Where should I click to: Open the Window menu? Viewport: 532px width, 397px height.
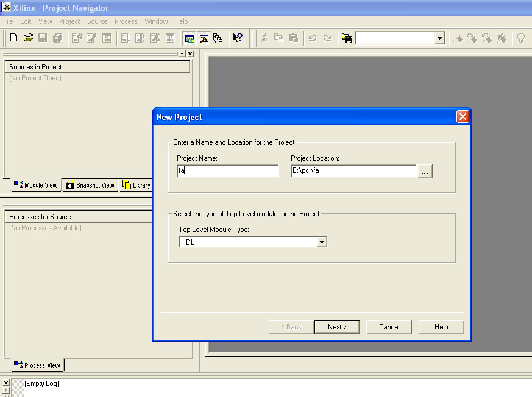[156, 21]
